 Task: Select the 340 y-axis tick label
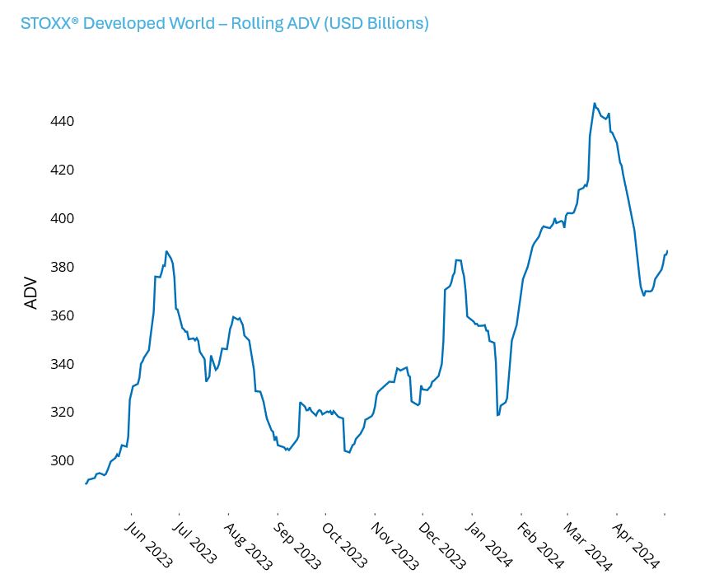pos(62,364)
